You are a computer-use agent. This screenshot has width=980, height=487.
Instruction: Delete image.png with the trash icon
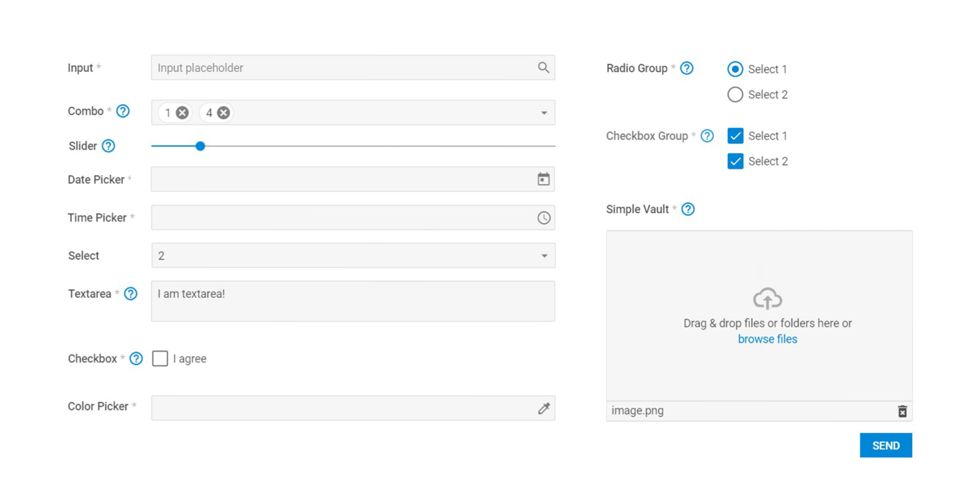click(902, 411)
